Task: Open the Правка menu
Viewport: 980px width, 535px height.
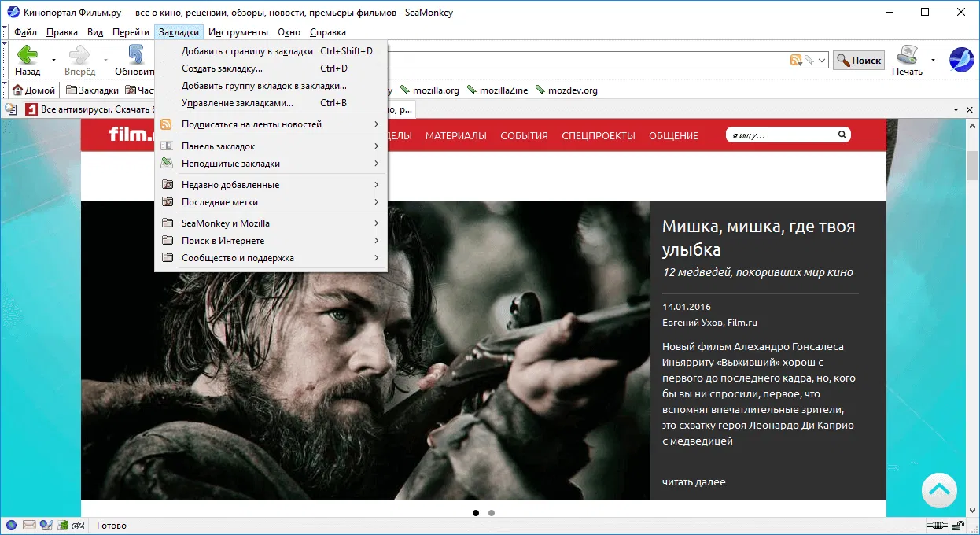Action: 62,32
